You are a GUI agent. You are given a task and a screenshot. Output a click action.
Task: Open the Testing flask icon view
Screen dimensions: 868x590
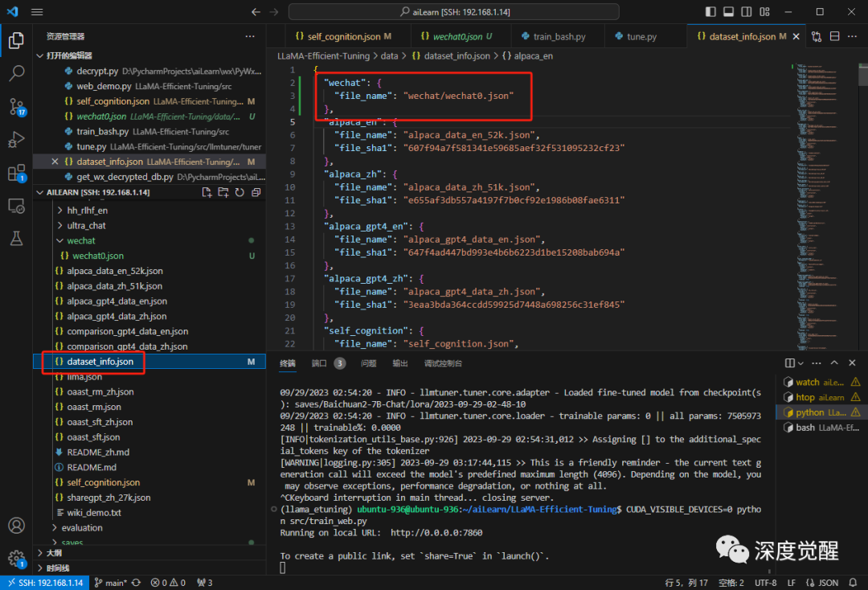pyautogui.click(x=17, y=239)
